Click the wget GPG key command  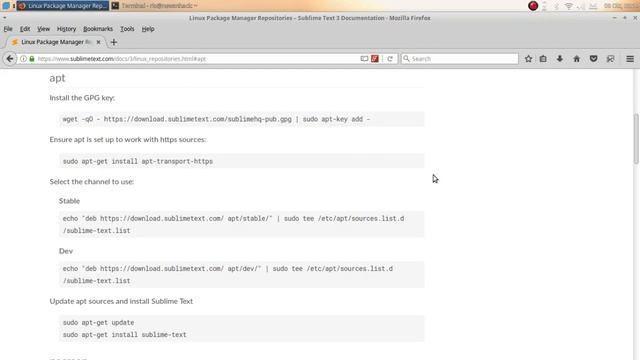pyautogui.click(x=216, y=119)
